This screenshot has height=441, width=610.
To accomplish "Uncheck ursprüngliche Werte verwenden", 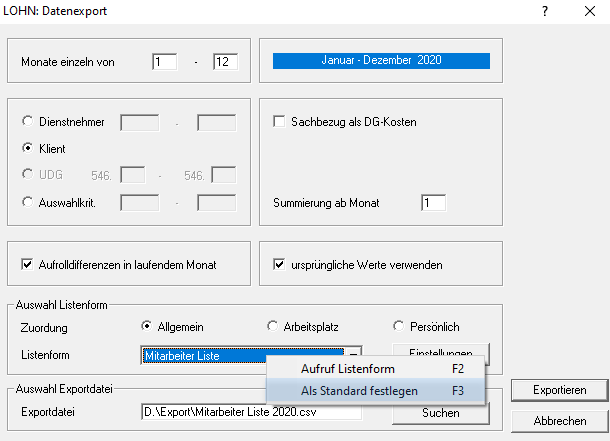I will pos(280,265).
